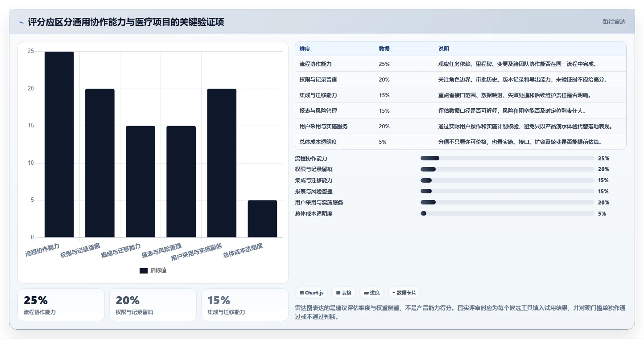Image resolution: width=644 pixels, height=339 pixels.
Task: Click the 集成与迁移能力 bar in the chart
Action: [140, 182]
